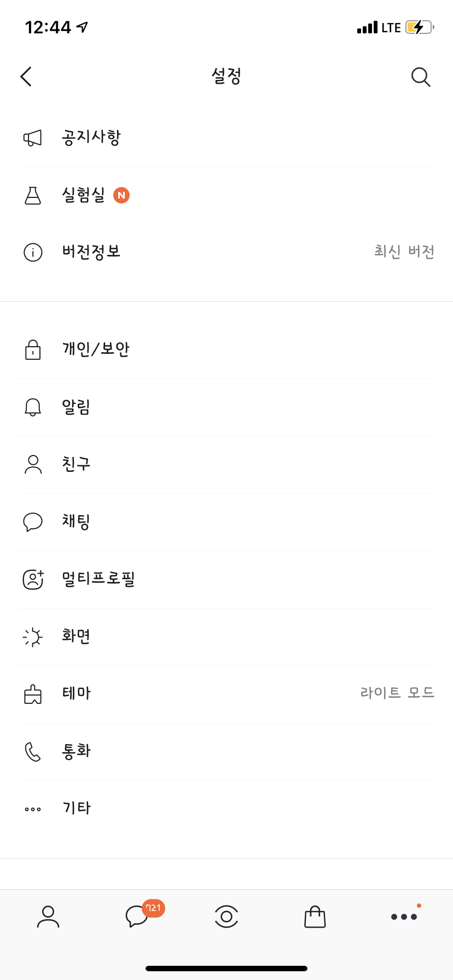
Task: Open 버전정보 showing 최신 버전
Action: (226, 252)
